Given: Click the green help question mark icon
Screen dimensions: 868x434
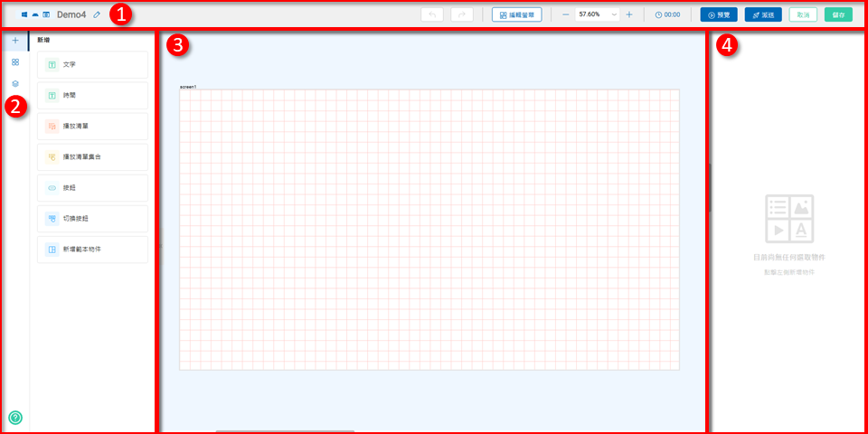Looking at the screenshot, I should click(x=15, y=417).
